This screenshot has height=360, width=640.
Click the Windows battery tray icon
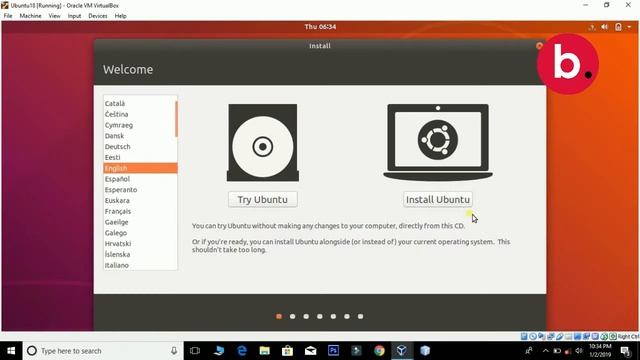(557, 351)
